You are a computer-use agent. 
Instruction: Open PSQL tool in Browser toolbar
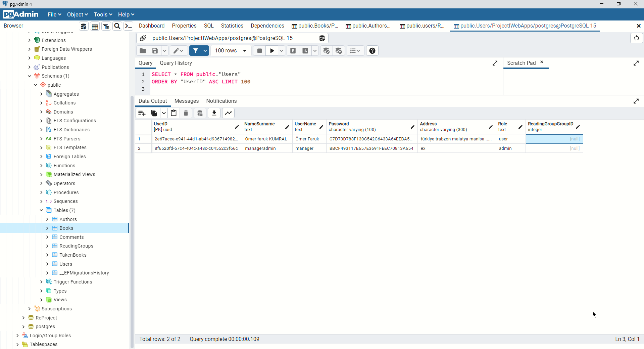(x=129, y=26)
